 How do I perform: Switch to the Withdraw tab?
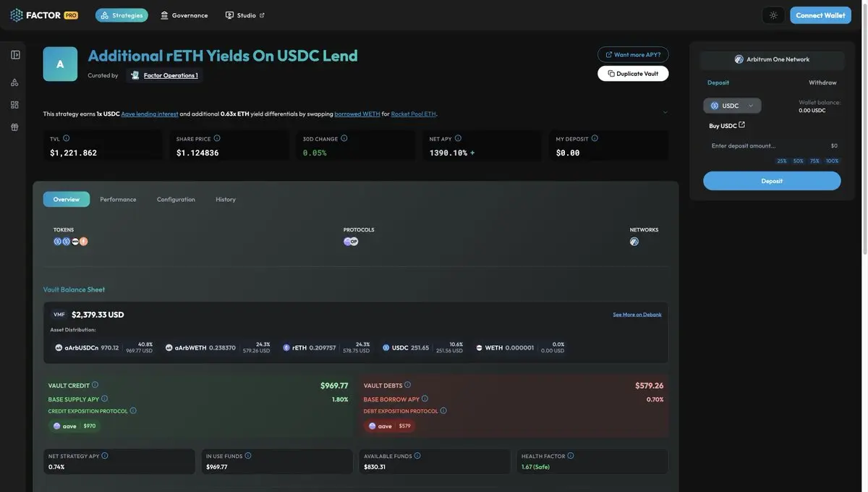click(822, 82)
